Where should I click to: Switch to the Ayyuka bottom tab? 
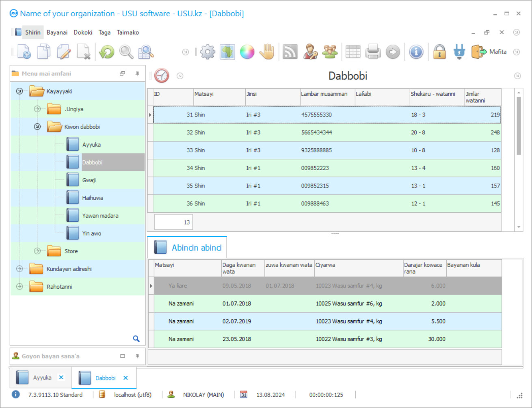click(42, 378)
